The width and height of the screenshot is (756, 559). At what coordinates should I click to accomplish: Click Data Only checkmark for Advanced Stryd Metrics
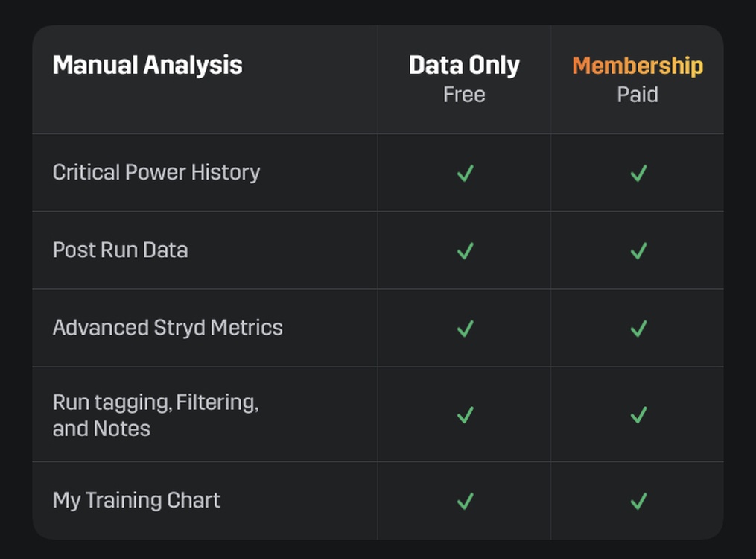click(466, 329)
